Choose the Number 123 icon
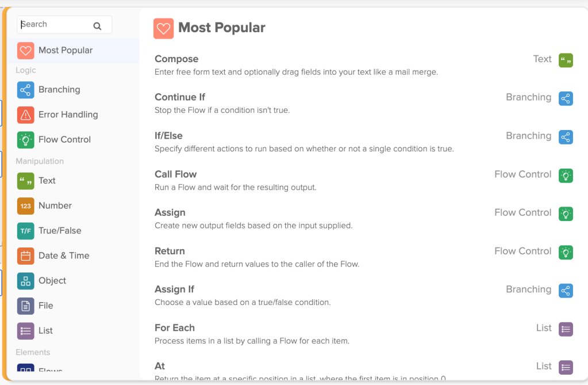Viewport: 588px width, 385px height. tap(25, 205)
